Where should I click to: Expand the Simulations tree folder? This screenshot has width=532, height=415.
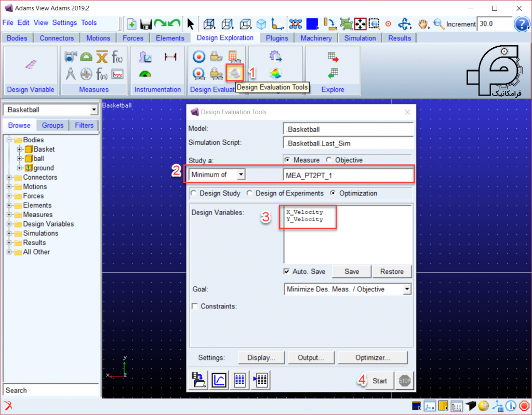(9, 233)
